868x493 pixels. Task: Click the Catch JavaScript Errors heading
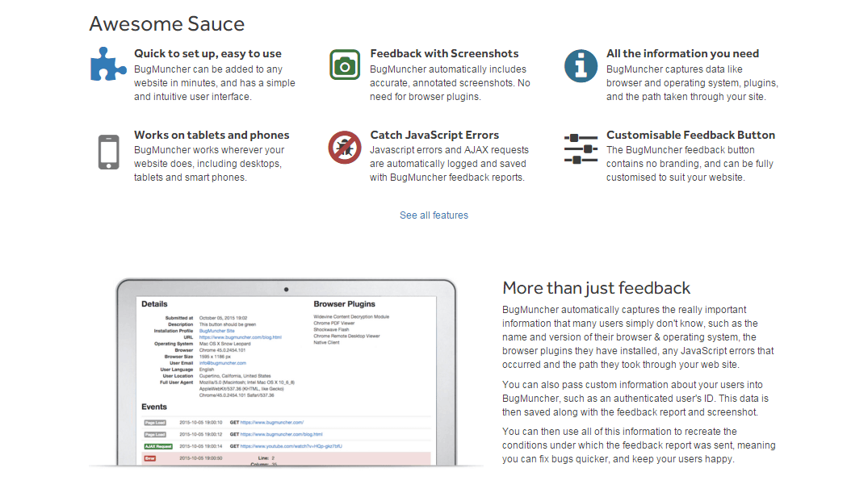434,135
